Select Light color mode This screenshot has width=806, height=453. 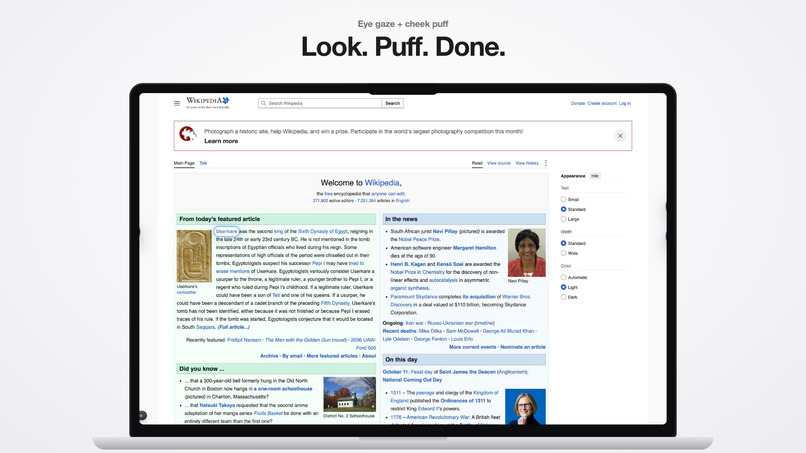click(563, 287)
